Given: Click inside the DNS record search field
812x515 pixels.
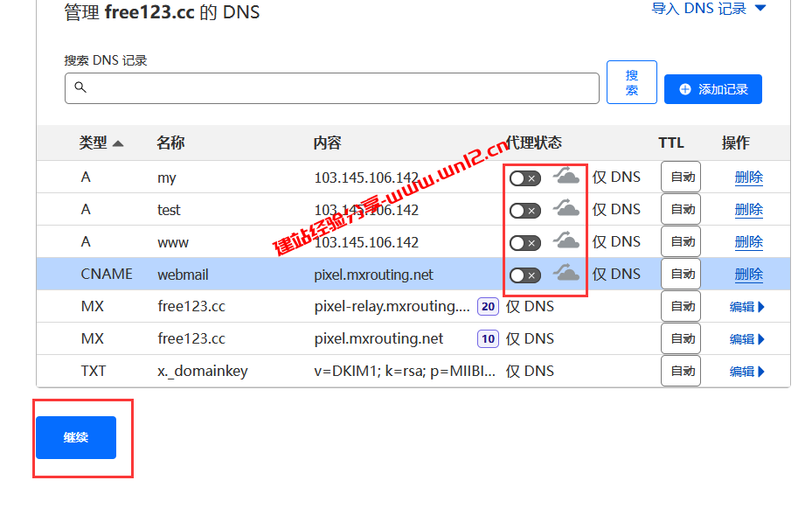Looking at the screenshot, I should [x=332, y=88].
